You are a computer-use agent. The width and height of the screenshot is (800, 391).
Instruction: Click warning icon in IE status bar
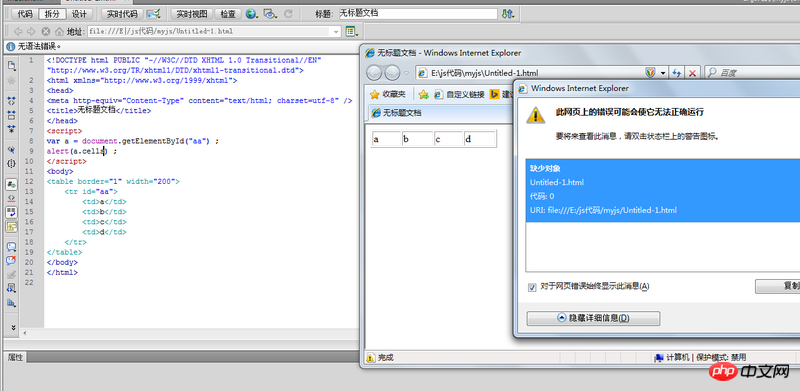pyautogui.click(x=371, y=358)
